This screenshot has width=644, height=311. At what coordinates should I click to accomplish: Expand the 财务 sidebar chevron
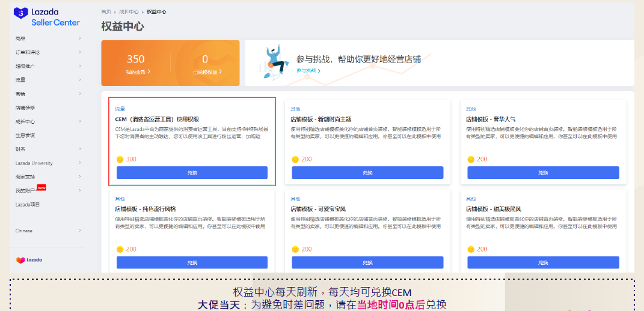coord(80,148)
